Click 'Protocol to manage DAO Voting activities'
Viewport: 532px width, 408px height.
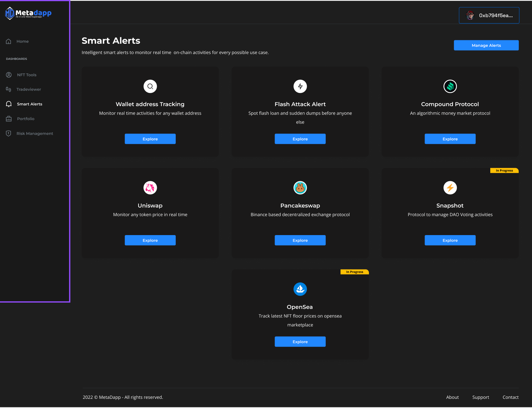tap(450, 215)
